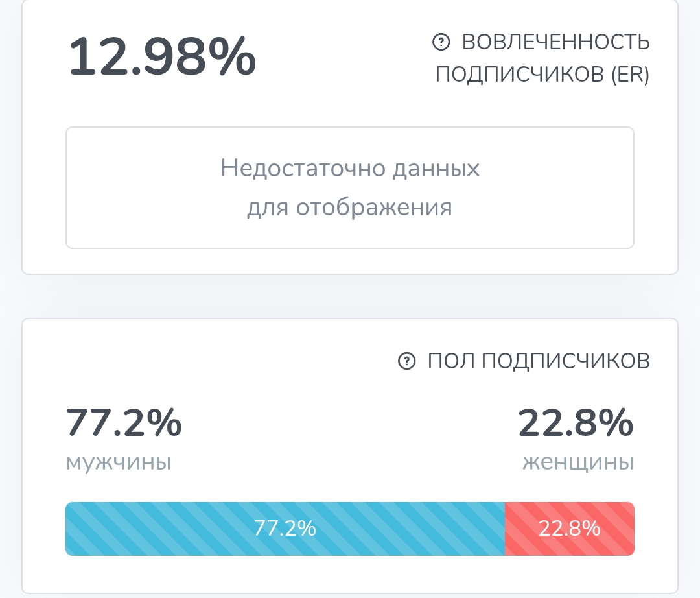
Task: Click the Недостаточно данных для отображения box
Action: (x=350, y=187)
